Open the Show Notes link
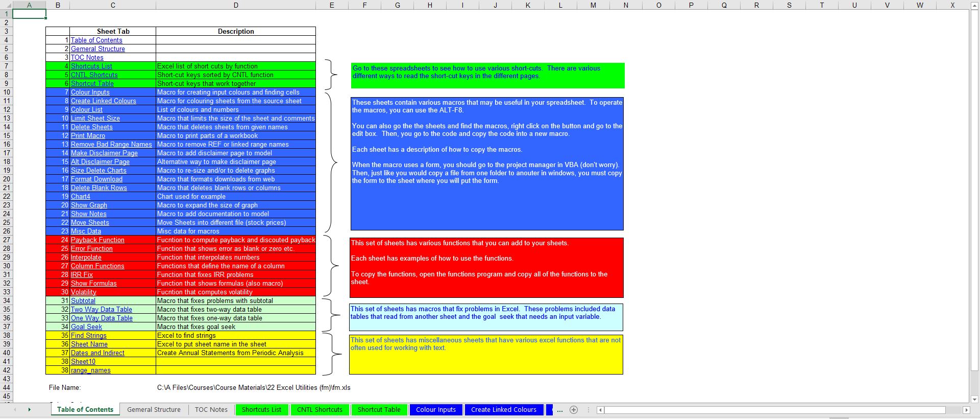This screenshot has height=419, width=980. pos(89,214)
